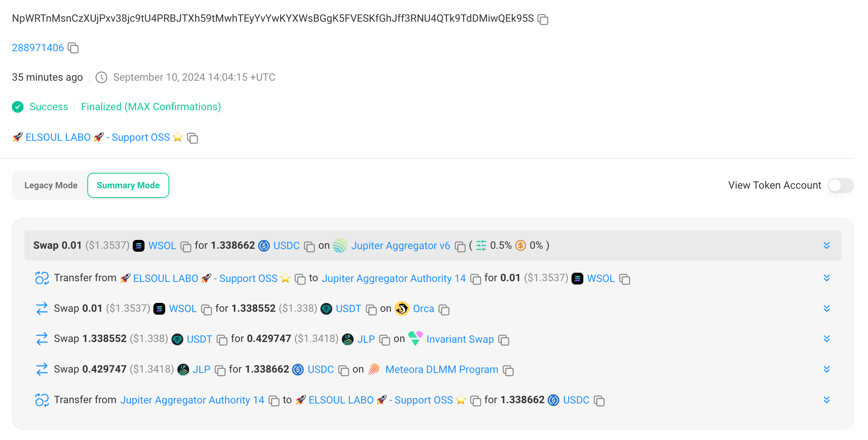Viewport: 868px width, 440px height.
Task: Copy the ELSOUL LABO signer address
Action: click(192, 138)
